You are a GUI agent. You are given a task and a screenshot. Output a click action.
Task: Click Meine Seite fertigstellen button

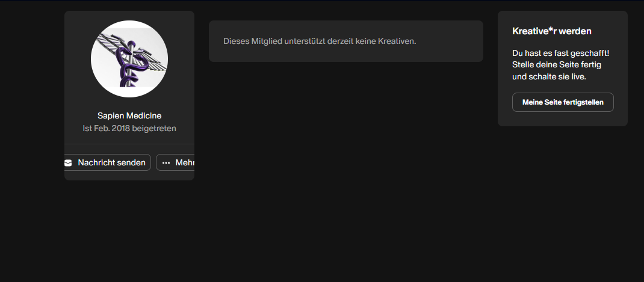563,102
